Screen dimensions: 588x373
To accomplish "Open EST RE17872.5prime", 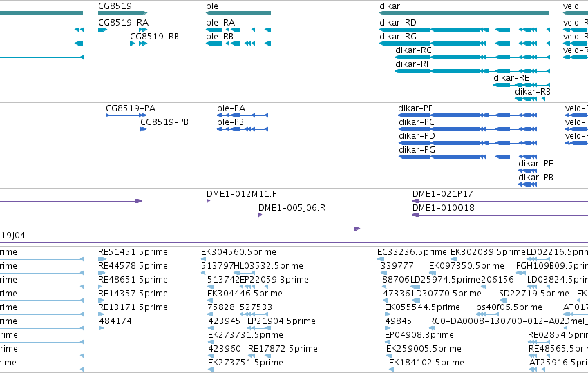I will (283, 350).
